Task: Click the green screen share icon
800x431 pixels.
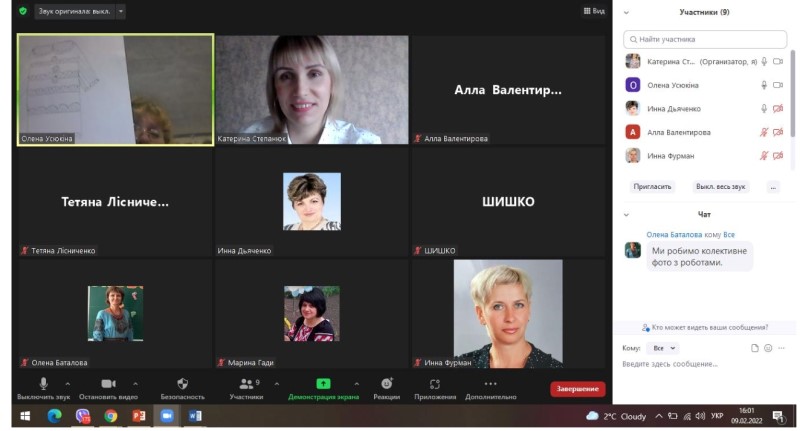Action: 323,384
